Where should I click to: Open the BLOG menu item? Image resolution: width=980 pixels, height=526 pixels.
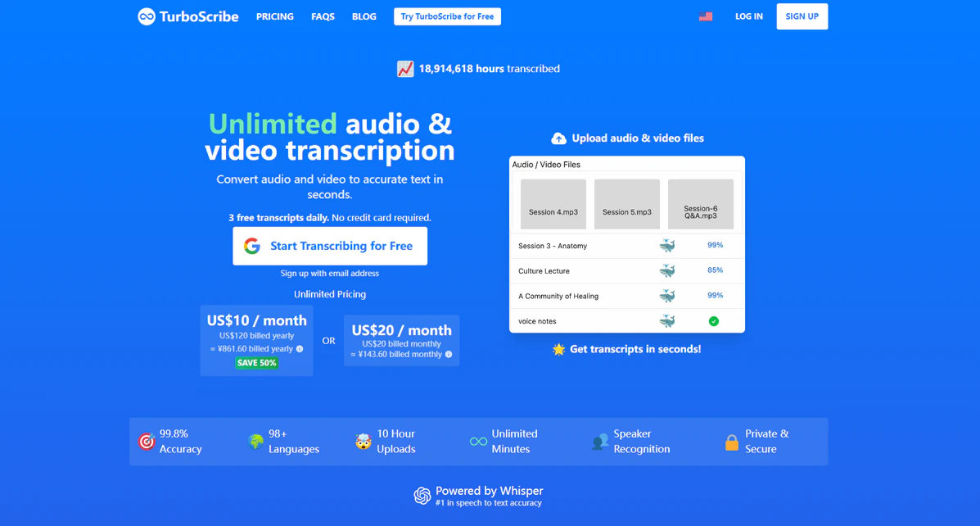coord(364,17)
